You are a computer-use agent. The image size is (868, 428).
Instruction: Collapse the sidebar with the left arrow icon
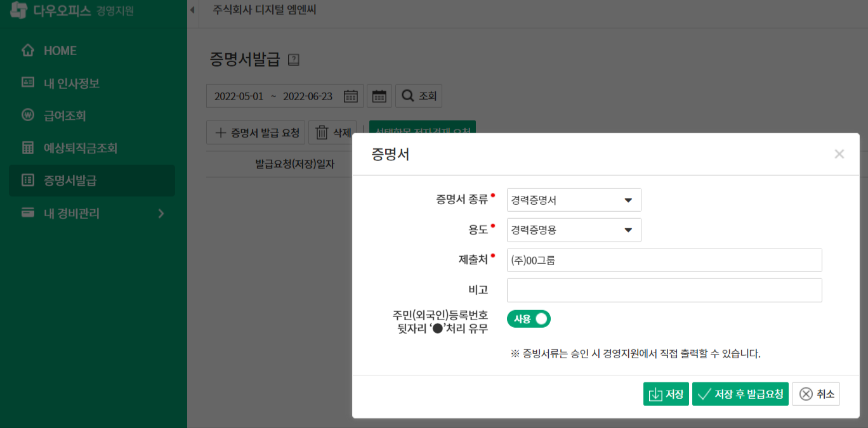pyautogui.click(x=192, y=10)
